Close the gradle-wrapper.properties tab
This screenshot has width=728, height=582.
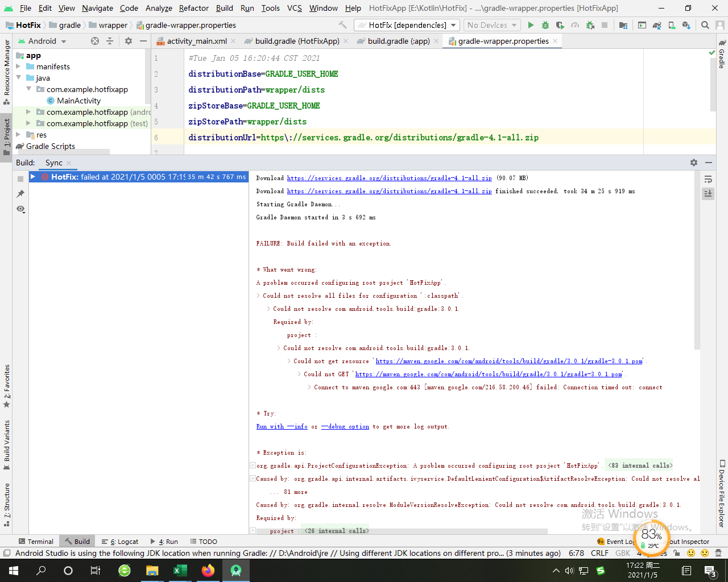point(555,41)
